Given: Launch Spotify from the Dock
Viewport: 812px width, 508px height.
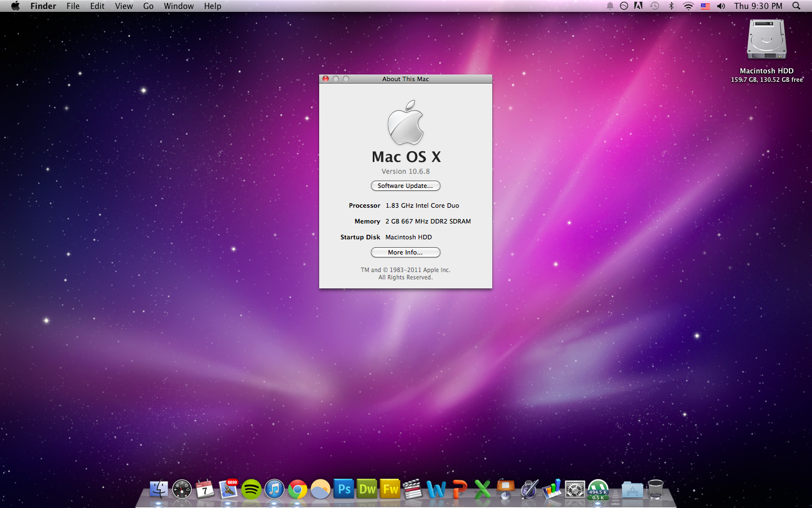Looking at the screenshot, I should coord(251,489).
